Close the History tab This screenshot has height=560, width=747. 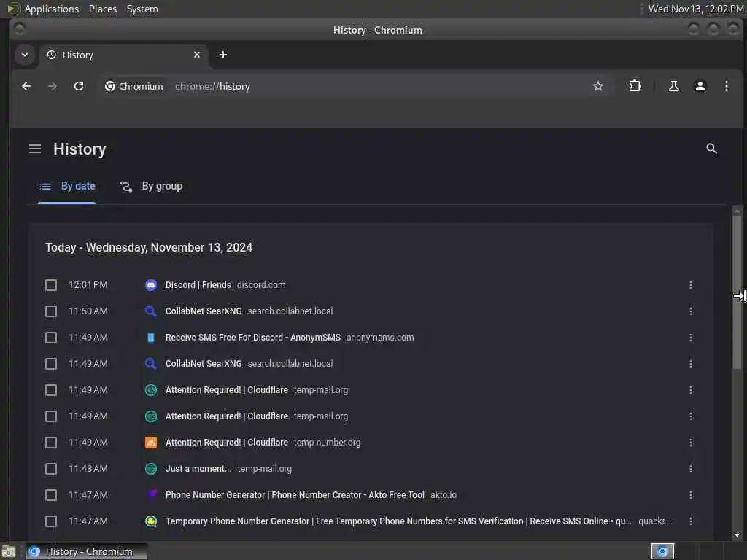tap(197, 55)
